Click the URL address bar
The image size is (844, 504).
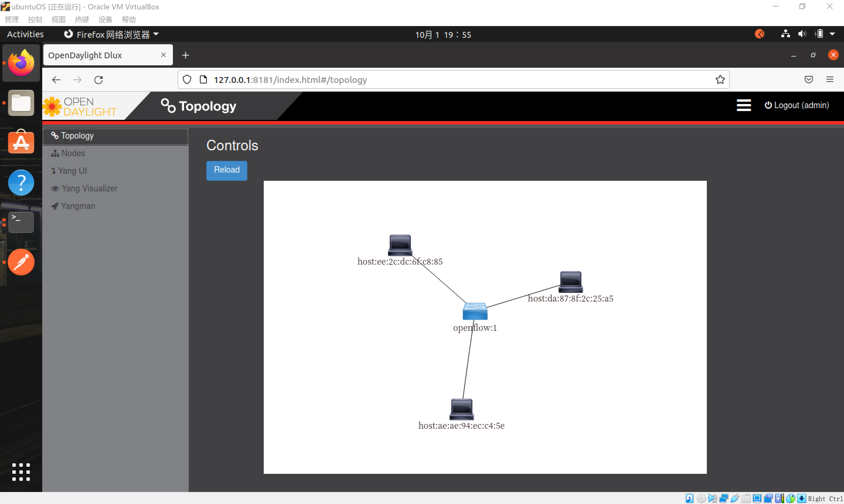(442, 80)
